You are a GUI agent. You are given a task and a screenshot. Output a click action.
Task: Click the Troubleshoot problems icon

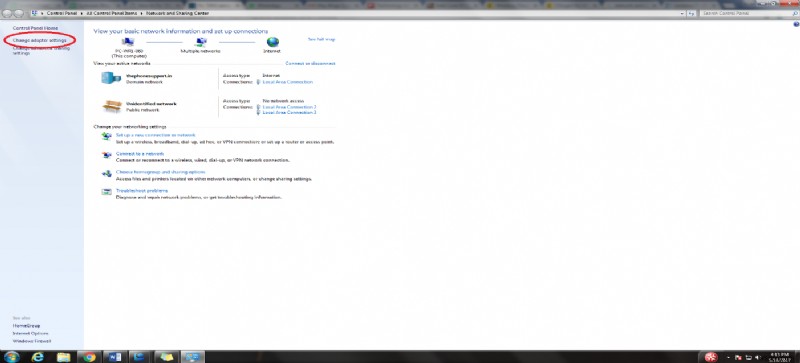point(106,192)
